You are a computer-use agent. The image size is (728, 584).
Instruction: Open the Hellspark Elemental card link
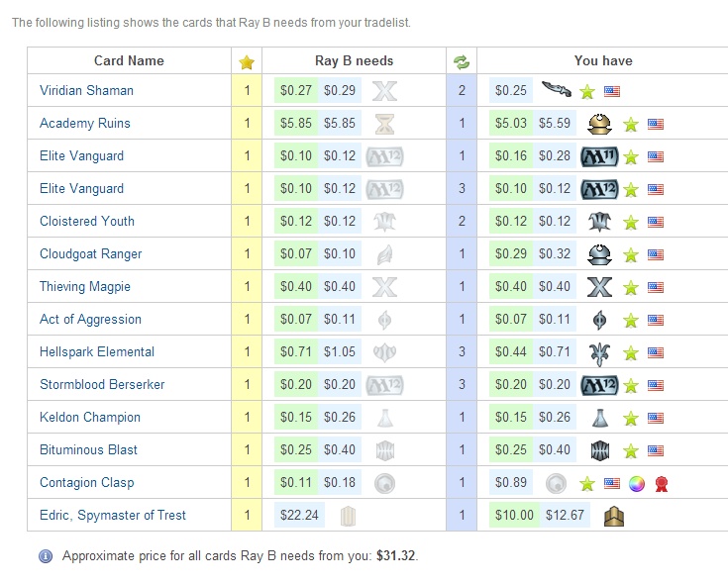click(x=97, y=351)
